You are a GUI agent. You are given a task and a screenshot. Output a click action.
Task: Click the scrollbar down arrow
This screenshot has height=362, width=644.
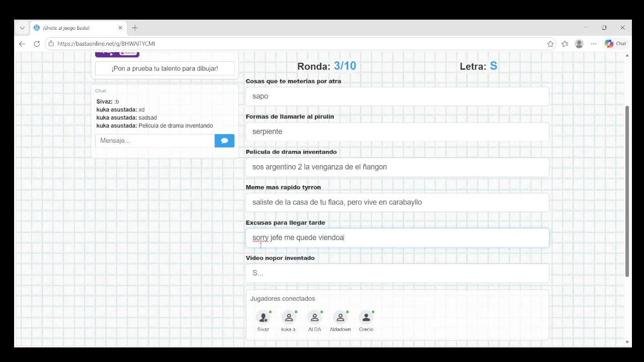coord(627,342)
